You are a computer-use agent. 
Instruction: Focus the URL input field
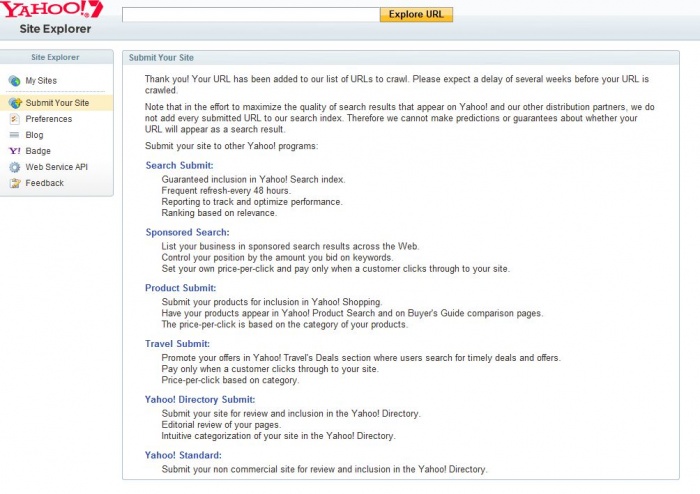[250, 15]
